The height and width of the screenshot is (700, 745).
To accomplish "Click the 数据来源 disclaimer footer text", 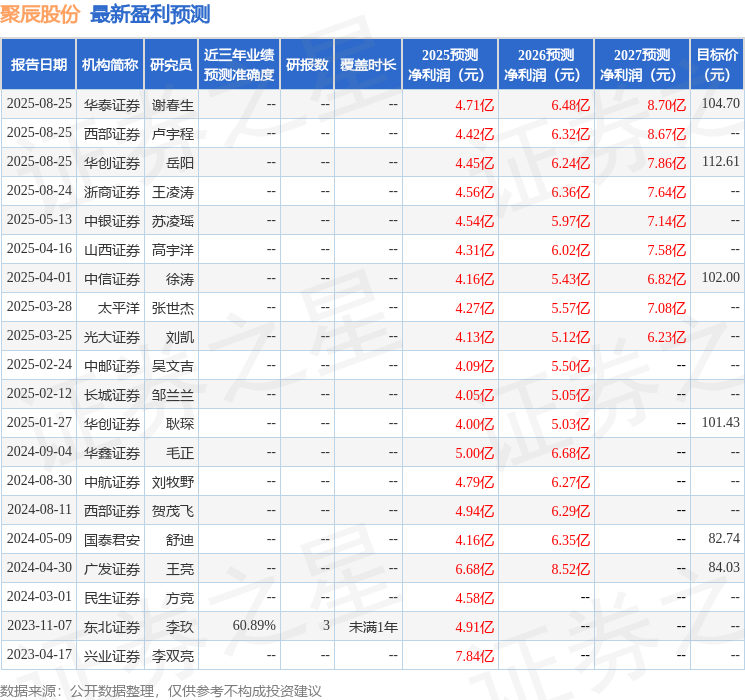I will pos(161,691).
